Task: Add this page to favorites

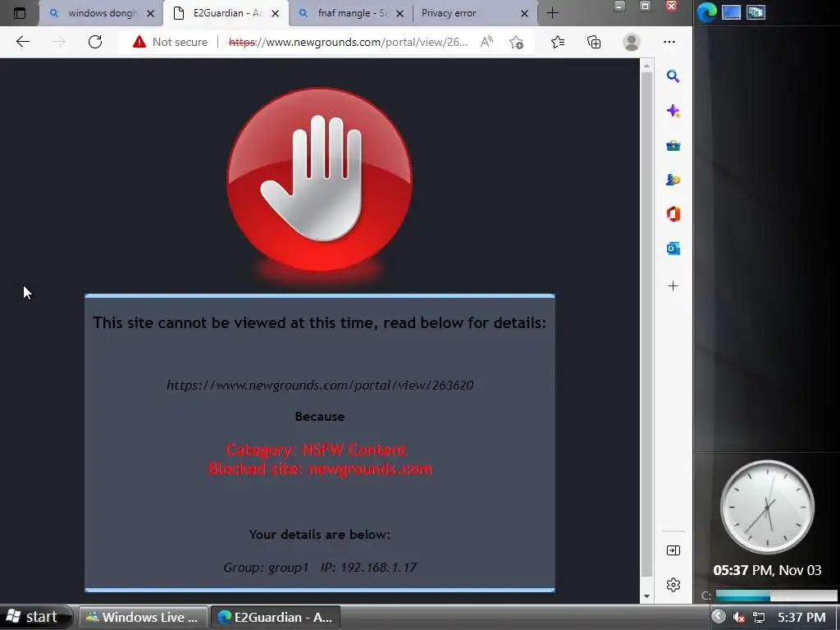Action: tap(517, 42)
